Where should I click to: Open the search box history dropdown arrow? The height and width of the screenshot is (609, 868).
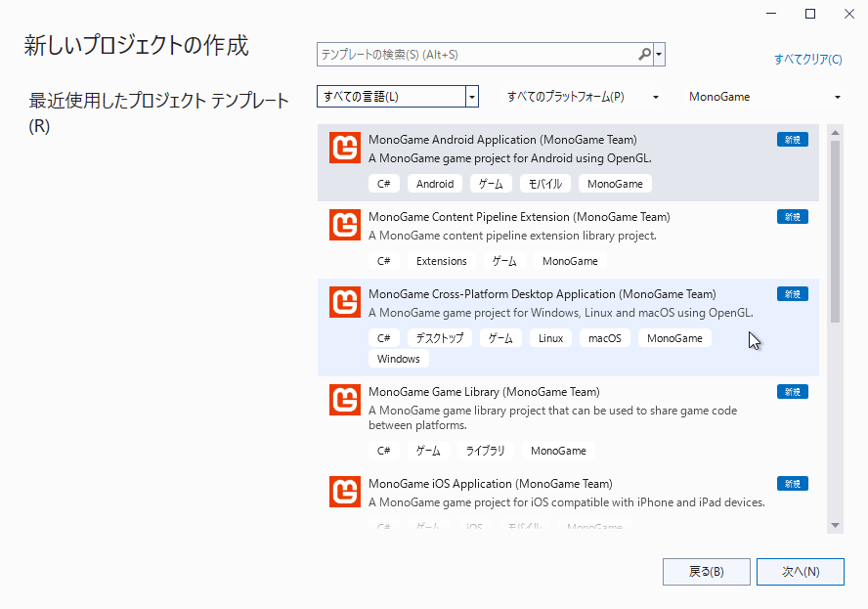pos(659,55)
